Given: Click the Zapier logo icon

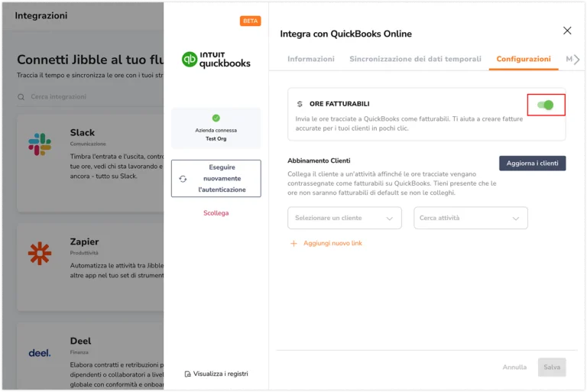Looking at the screenshot, I should (40, 254).
